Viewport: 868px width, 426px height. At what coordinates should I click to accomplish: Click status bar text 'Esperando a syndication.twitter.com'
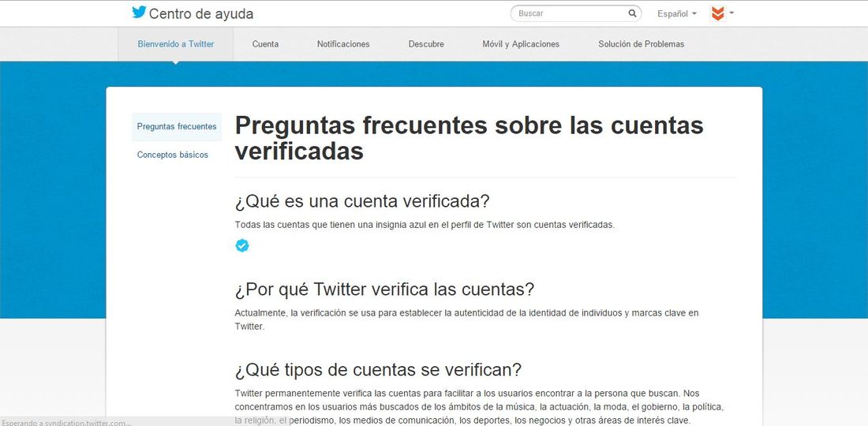(65, 423)
